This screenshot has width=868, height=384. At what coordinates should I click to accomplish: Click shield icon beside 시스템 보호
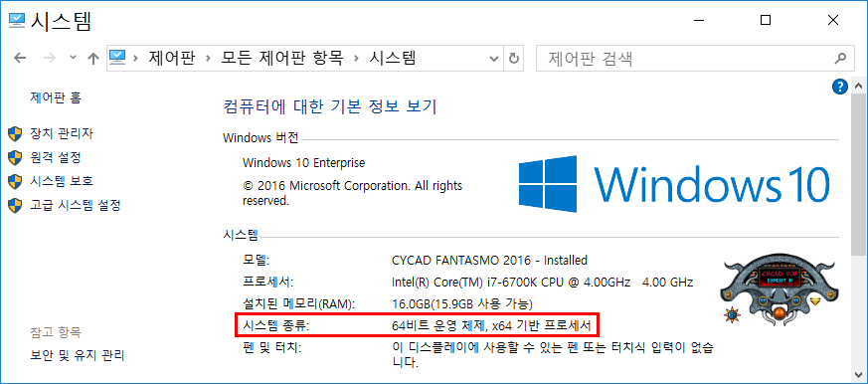tap(15, 181)
